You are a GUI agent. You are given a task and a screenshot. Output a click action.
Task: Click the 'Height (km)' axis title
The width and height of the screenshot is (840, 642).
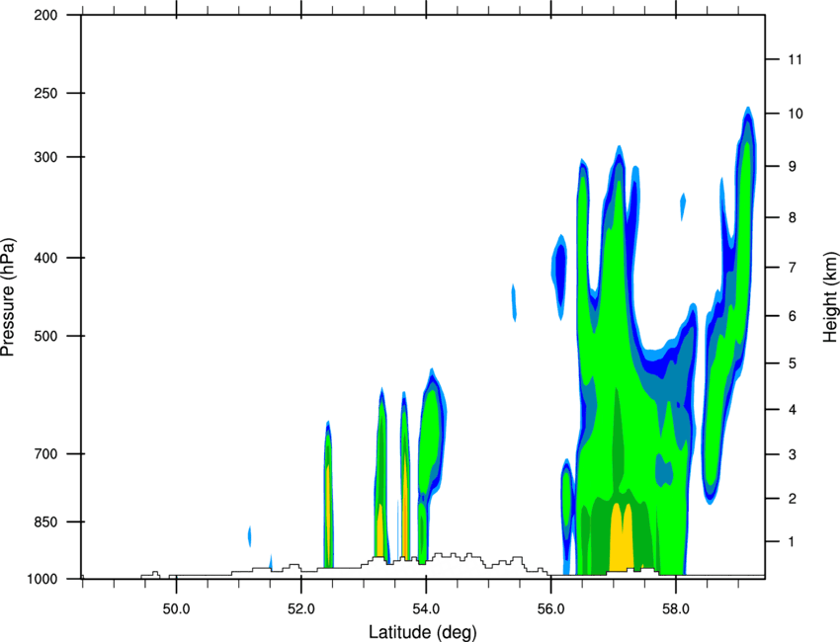point(830,296)
